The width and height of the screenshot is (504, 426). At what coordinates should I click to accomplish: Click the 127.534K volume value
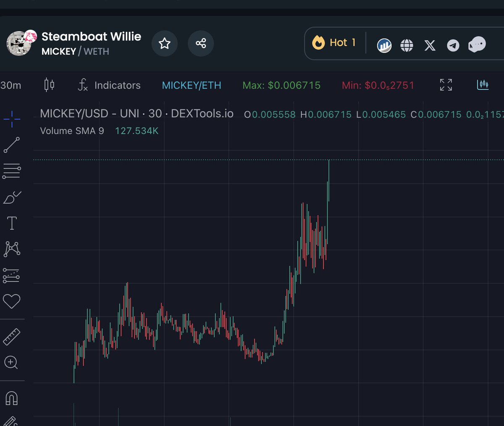(136, 131)
